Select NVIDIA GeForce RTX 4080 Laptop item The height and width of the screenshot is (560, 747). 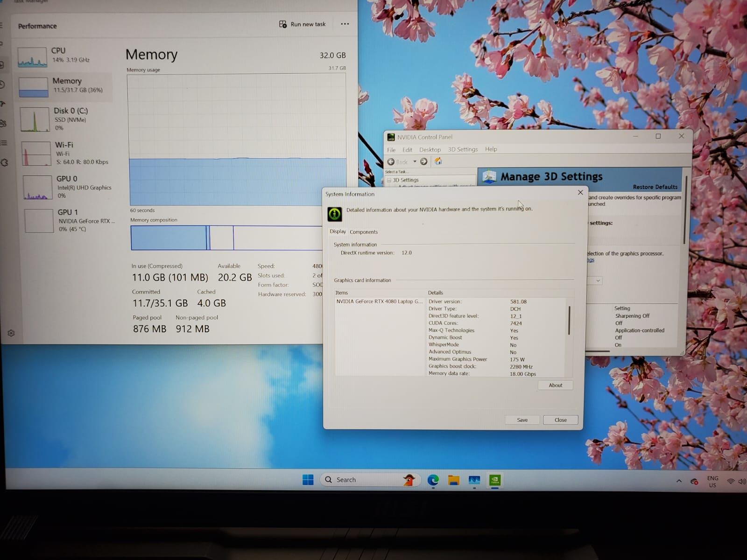379,301
